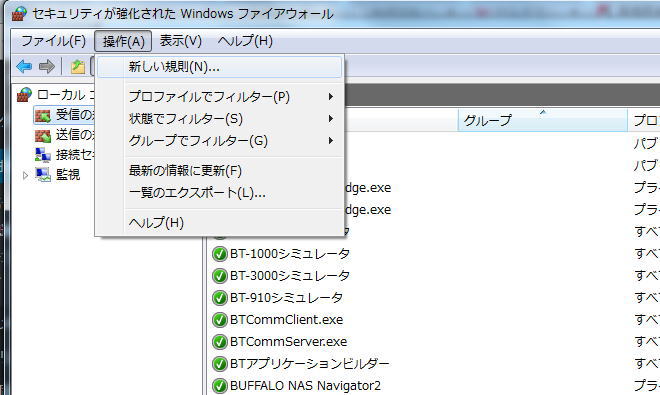Open the プロファイルでフィルター submenu arrow

(331, 97)
